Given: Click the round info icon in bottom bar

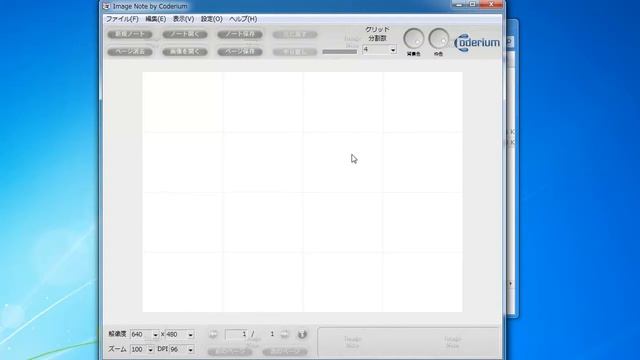Looking at the screenshot, I should pyautogui.click(x=302, y=334).
